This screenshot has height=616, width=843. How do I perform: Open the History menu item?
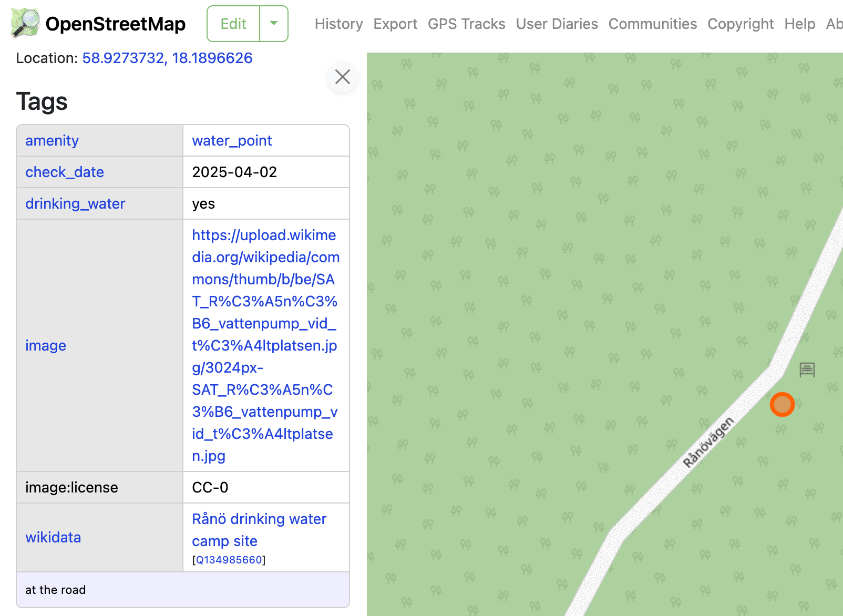(338, 24)
